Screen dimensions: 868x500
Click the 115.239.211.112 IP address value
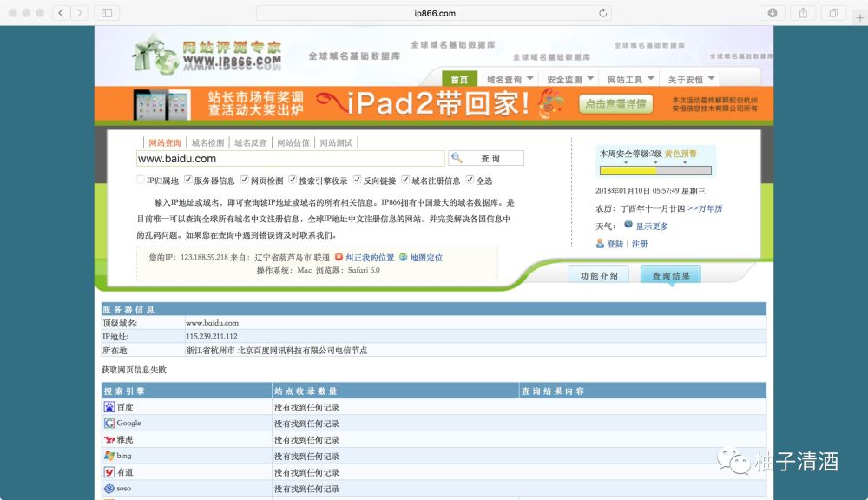212,336
